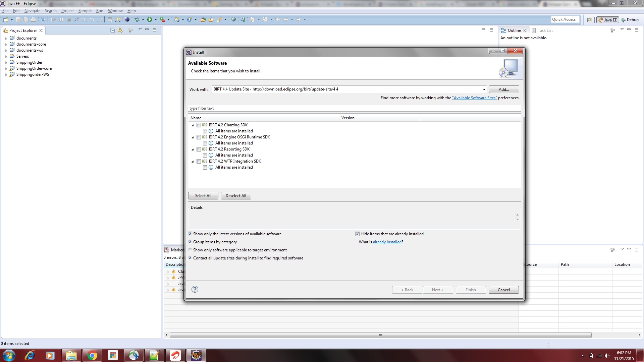Switch to the Debug perspective
Screen dimensions: 644x362
(630, 20)
